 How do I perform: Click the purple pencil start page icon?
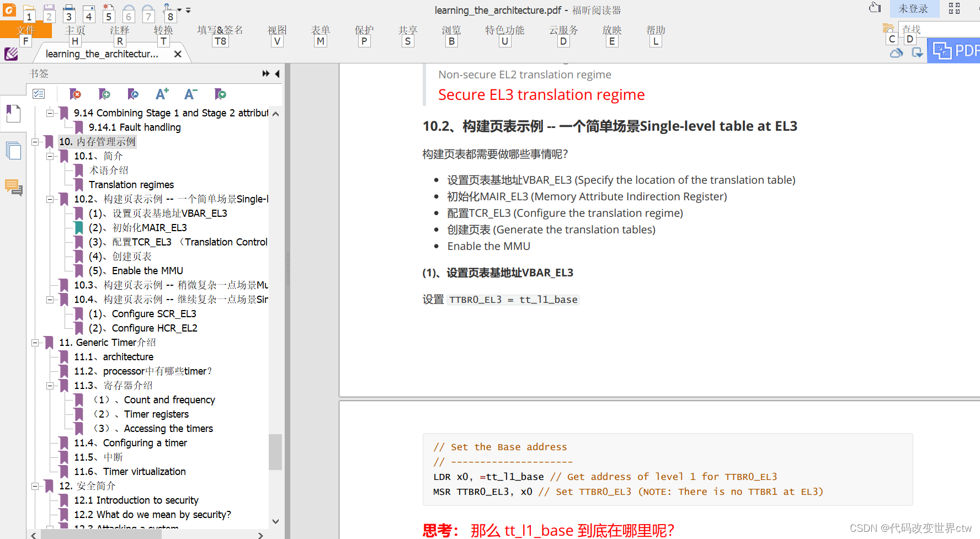click(x=11, y=54)
